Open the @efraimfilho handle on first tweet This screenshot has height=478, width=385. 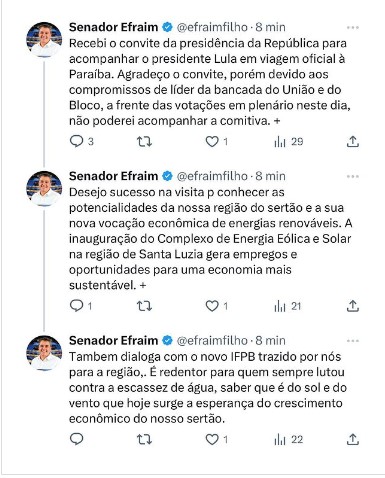click(x=212, y=27)
